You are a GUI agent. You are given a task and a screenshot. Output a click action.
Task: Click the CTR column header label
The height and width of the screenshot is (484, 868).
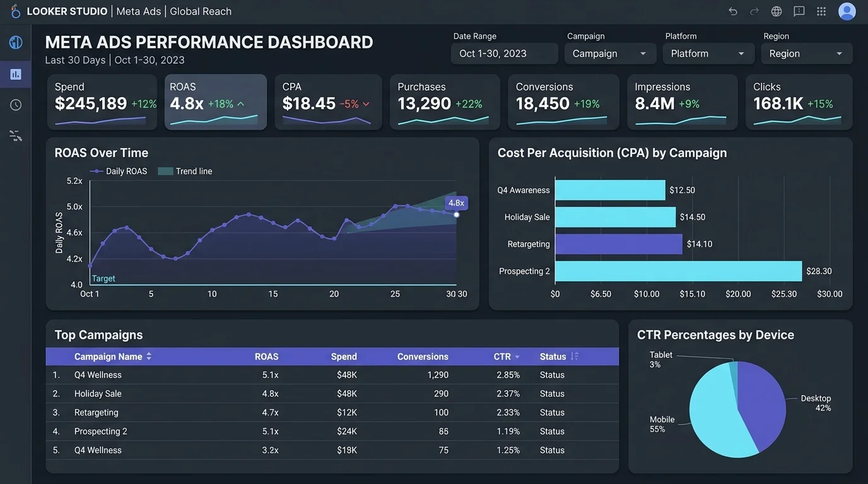tap(502, 357)
